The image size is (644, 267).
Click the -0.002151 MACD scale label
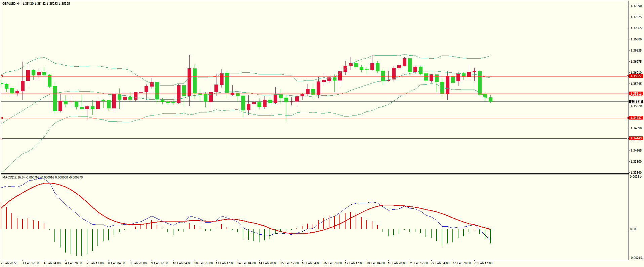636,258
